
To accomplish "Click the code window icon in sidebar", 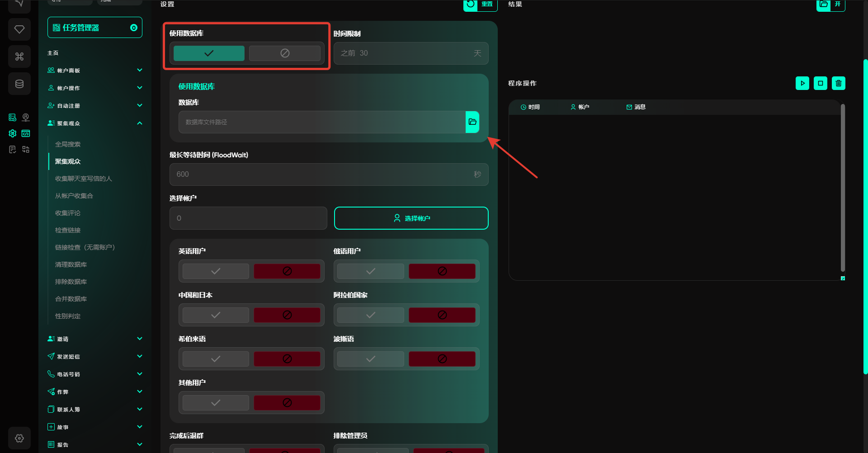I will click(x=26, y=133).
